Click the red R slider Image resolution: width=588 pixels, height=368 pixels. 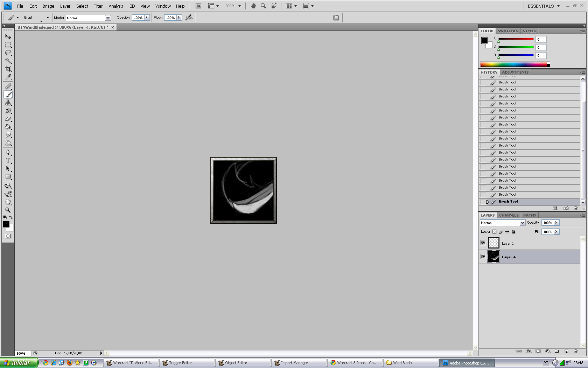[x=516, y=39]
